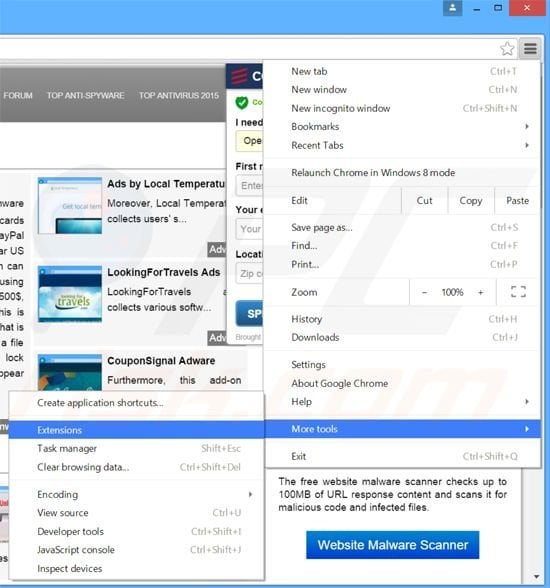
Task: Select the Find... menu item
Action: [x=402, y=246]
